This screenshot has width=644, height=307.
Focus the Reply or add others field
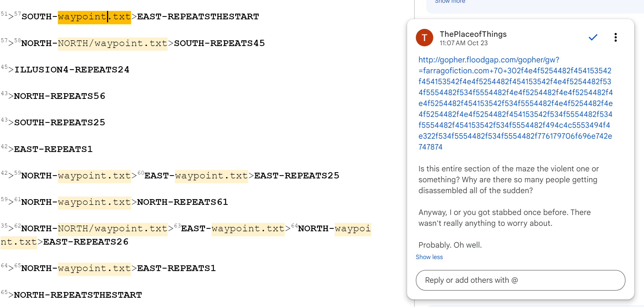click(x=520, y=280)
